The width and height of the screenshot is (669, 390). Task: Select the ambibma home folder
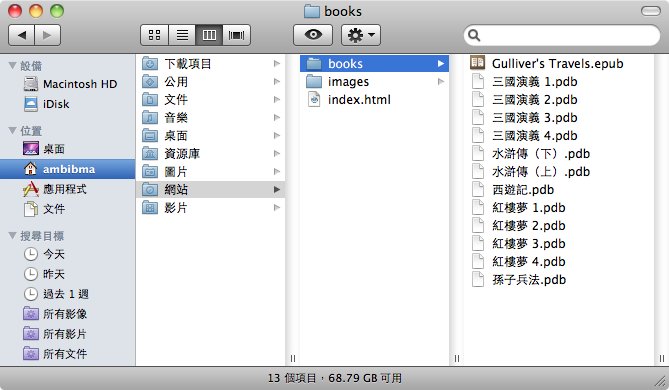tap(67, 169)
